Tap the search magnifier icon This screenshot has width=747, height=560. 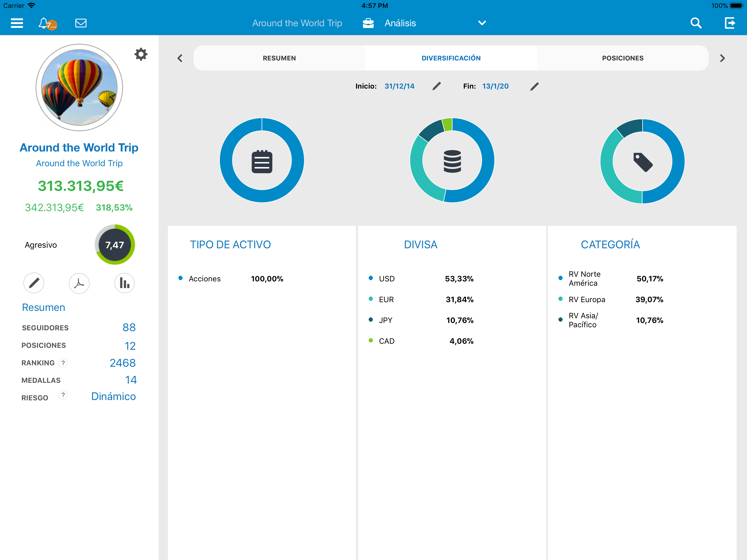[x=696, y=23]
